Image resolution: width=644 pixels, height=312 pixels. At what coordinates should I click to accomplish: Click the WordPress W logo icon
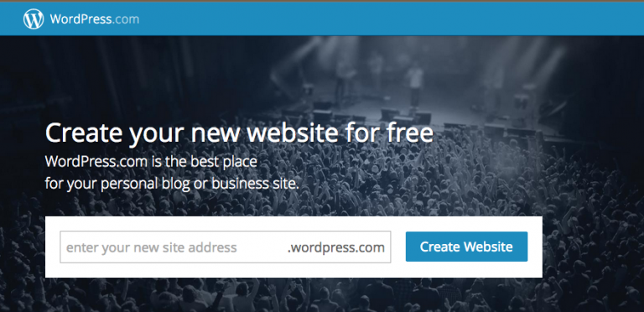coord(34,19)
